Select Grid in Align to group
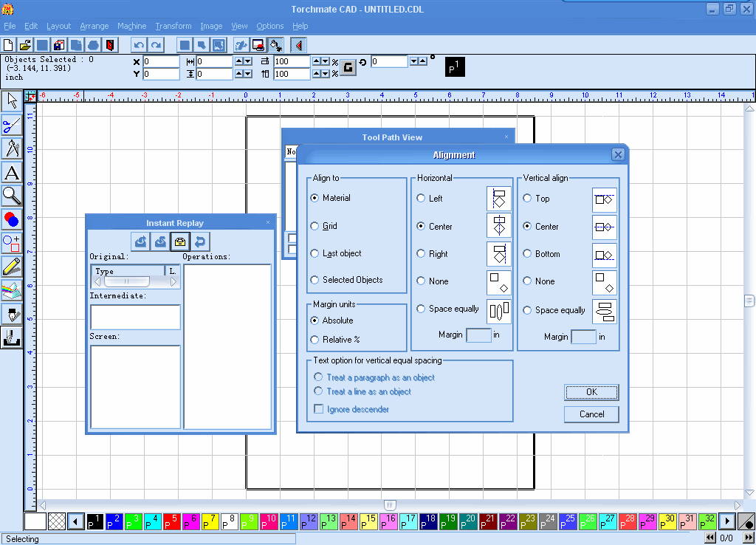Viewport: 756px width, 545px height. (x=324, y=226)
